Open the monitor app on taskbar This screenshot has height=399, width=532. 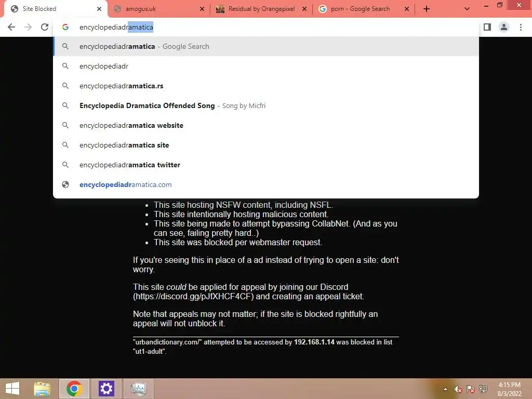(138, 389)
